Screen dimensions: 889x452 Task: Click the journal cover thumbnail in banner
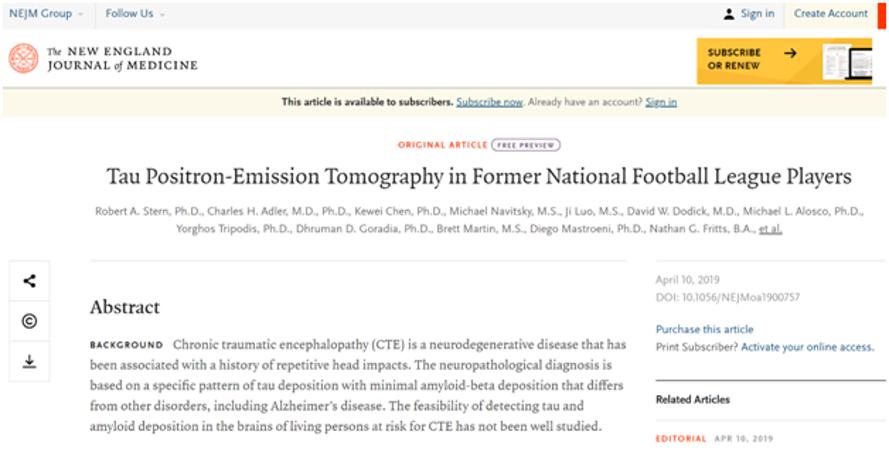click(x=845, y=61)
